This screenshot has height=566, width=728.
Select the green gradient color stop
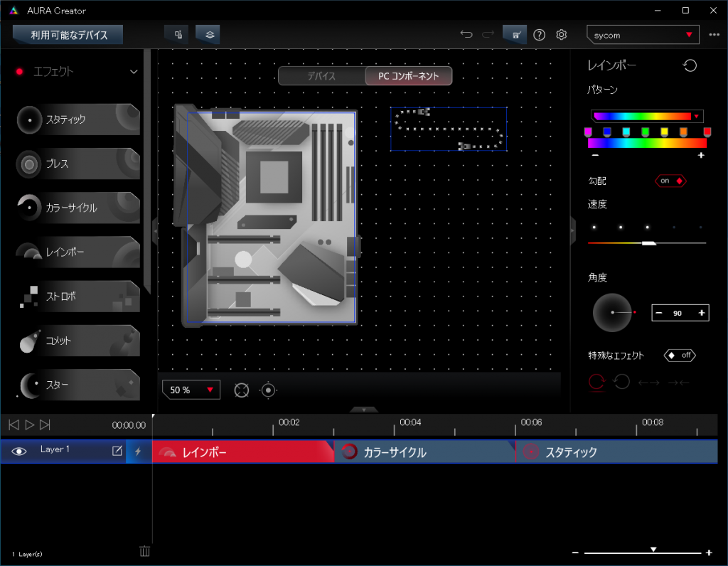(x=646, y=132)
